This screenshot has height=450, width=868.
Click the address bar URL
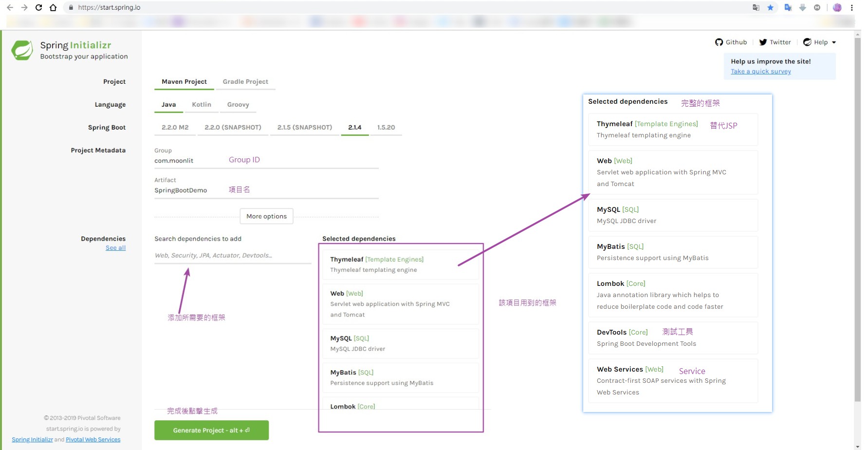pyautogui.click(x=109, y=7)
